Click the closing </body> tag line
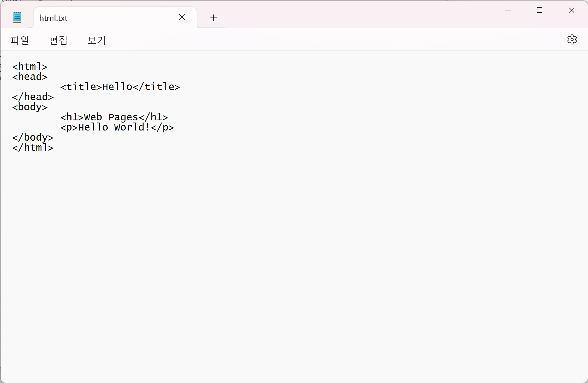 click(33, 138)
